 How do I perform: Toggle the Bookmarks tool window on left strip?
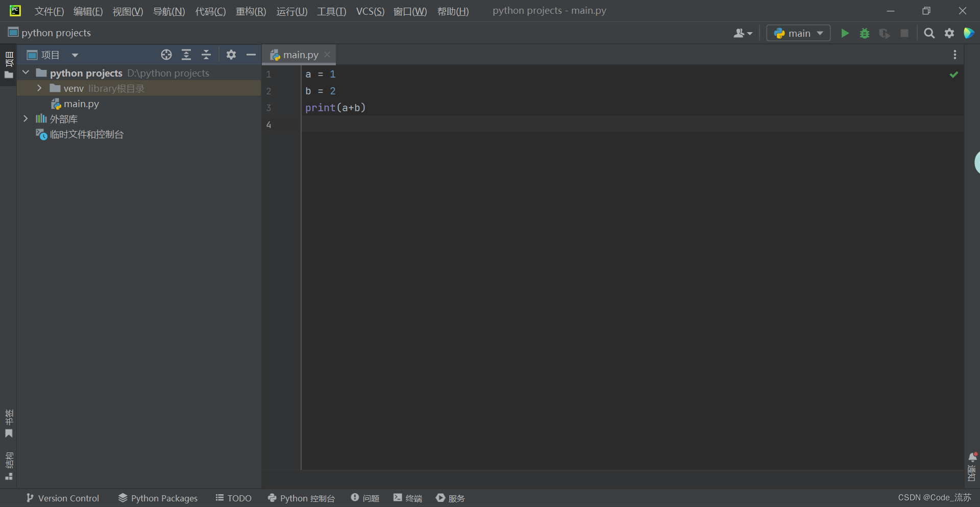click(x=9, y=424)
